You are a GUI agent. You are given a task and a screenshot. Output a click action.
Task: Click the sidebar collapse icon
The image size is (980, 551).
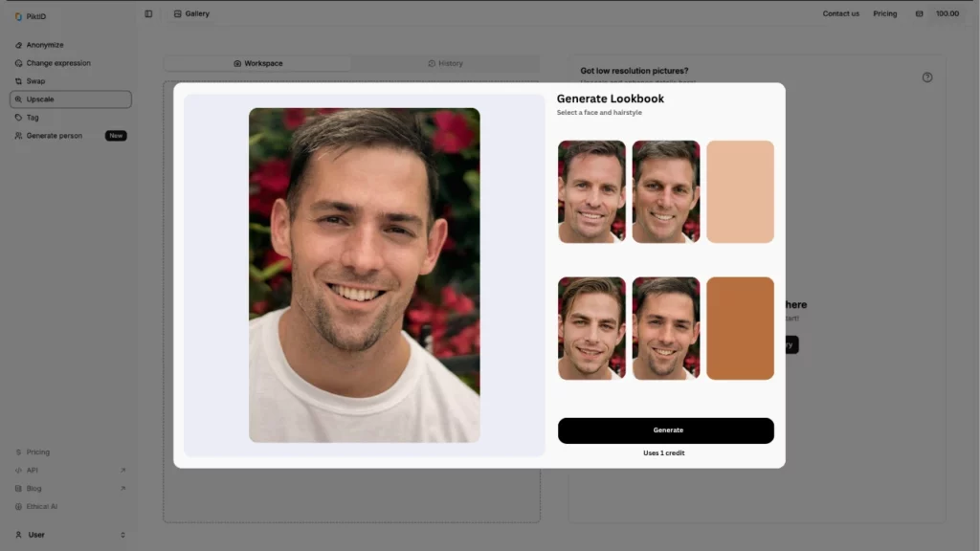pos(148,13)
